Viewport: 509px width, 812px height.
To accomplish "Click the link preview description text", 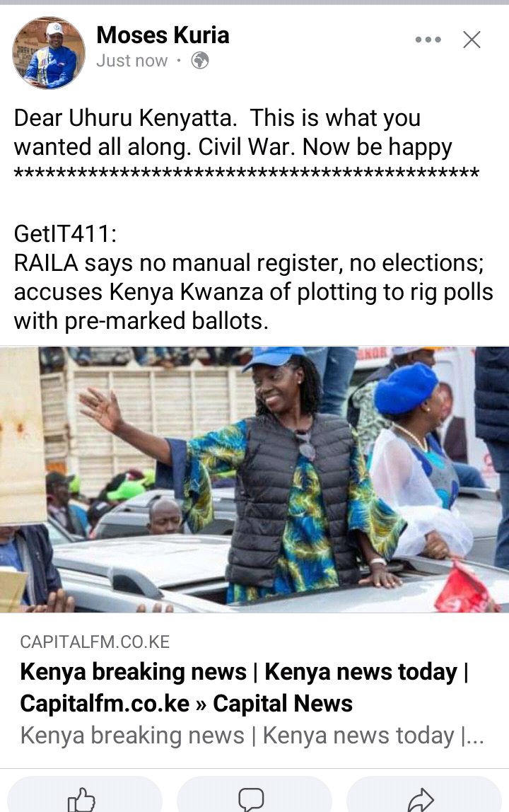I will tap(252, 736).
